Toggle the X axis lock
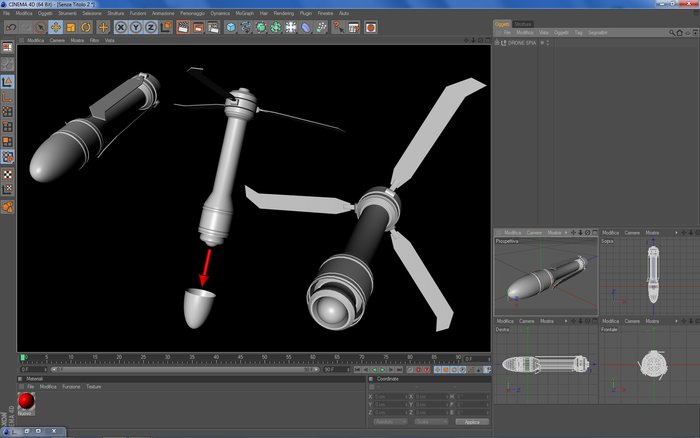This screenshot has height=438, width=700. click(x=120, y=27)
